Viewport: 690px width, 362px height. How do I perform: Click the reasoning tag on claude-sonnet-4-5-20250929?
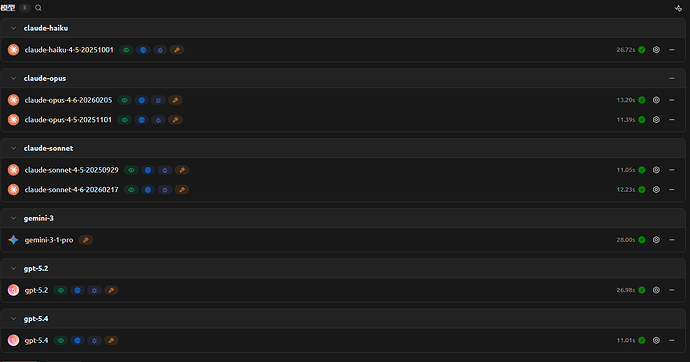pyautogui.click(x=165, y=170)
